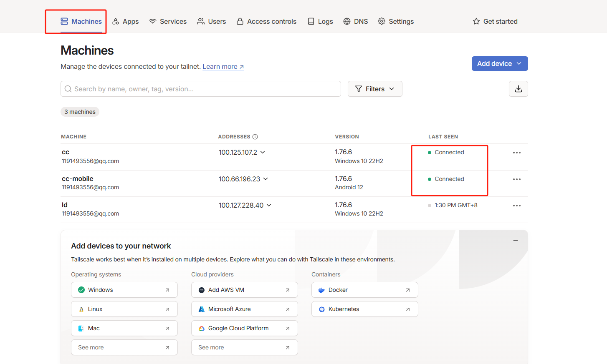Click the Get started star icon
Screen dimensions: 607x364
(476, 21)
